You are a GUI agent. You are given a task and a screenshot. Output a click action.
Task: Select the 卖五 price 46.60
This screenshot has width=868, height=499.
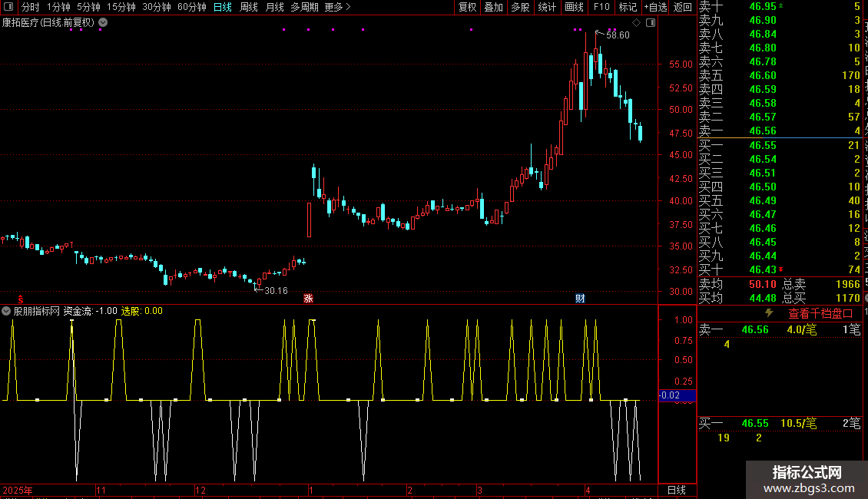763,75
